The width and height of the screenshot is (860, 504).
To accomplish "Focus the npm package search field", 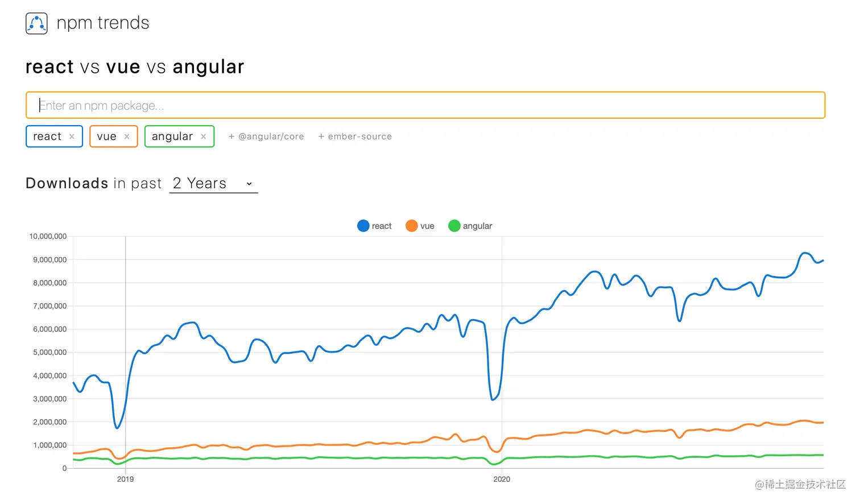I will coord(425,105).
